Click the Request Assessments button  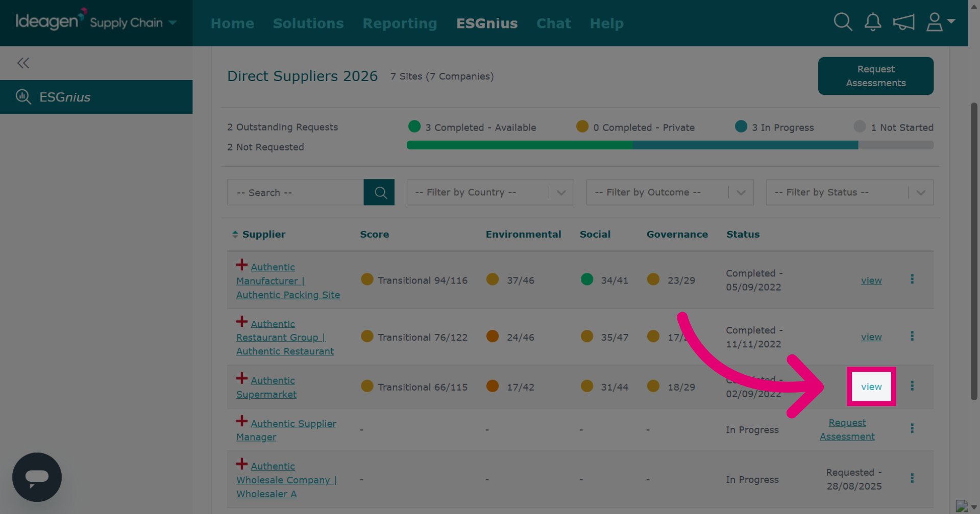point(876,76)
